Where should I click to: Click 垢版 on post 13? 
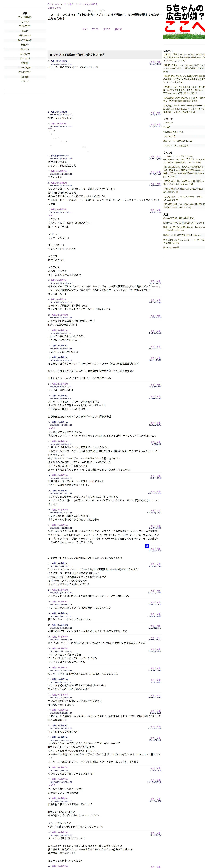tap(152, 358)
